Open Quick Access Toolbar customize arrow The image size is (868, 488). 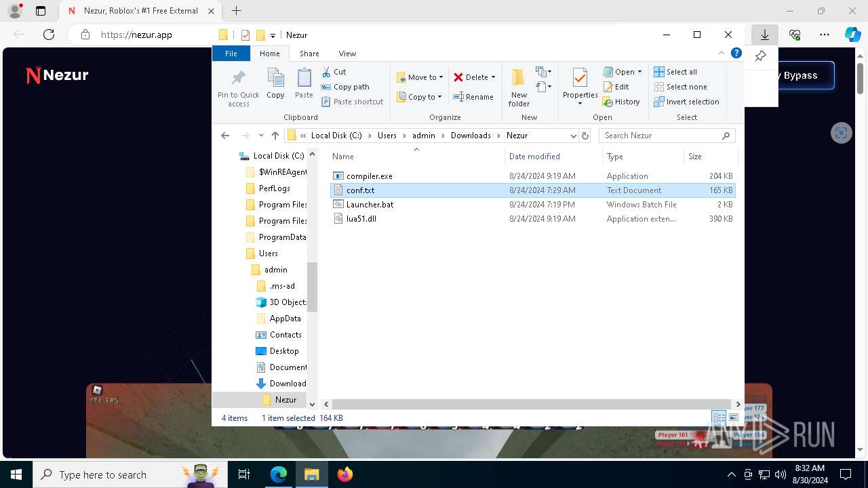(x=273, y=35)
